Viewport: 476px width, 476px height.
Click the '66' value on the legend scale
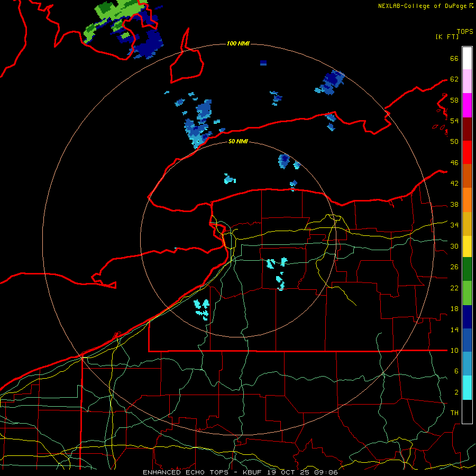[x=454, y=59]
